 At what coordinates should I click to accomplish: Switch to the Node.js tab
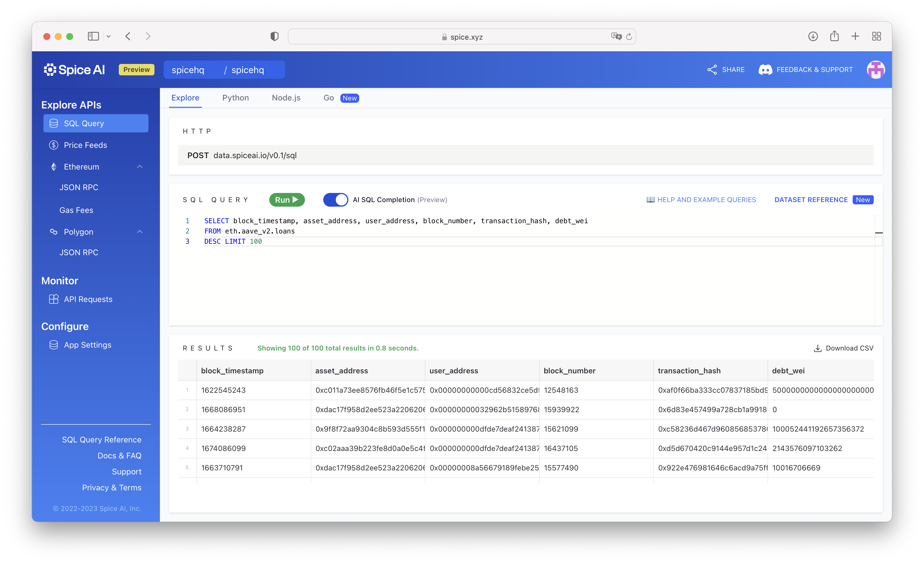286,98
